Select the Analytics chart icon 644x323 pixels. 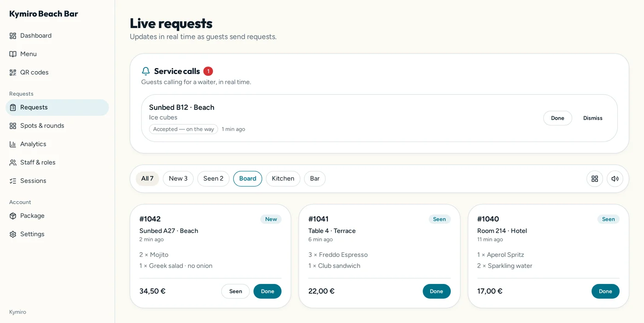[13, 144]
